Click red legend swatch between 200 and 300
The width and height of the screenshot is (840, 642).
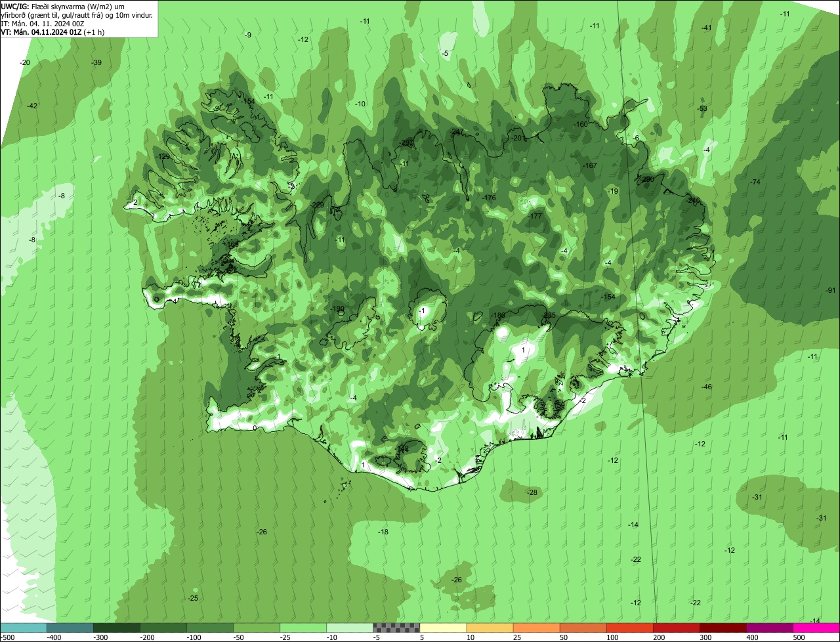tap(676, 628)
